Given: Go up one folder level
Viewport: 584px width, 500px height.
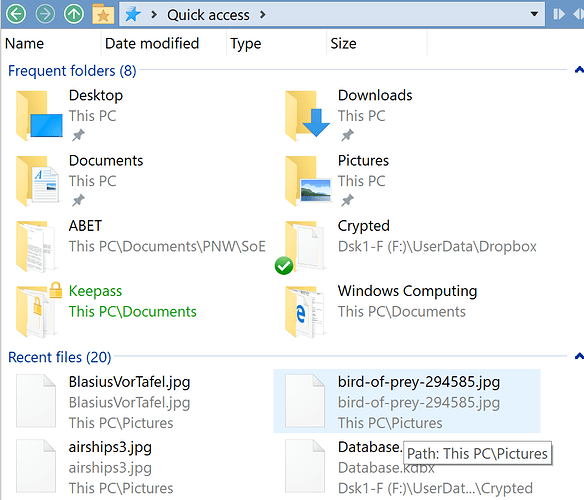Looking at the screenshot, I should (74, 14).
